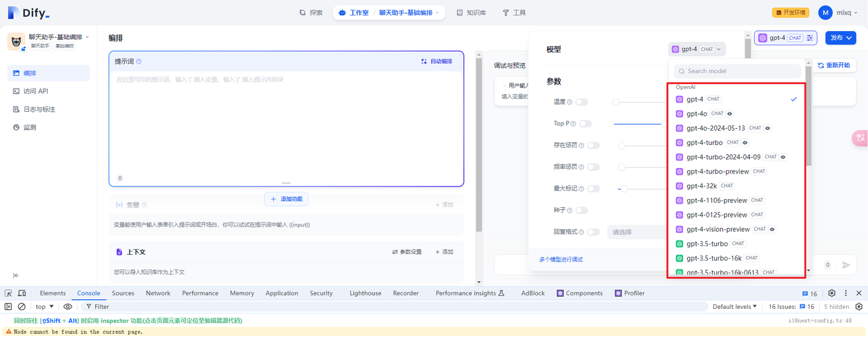The height and width of the screenshot is (340, 868).
Task: Open the gpt-4 CHAT model selector in the panel
Action: pos(696,49)
